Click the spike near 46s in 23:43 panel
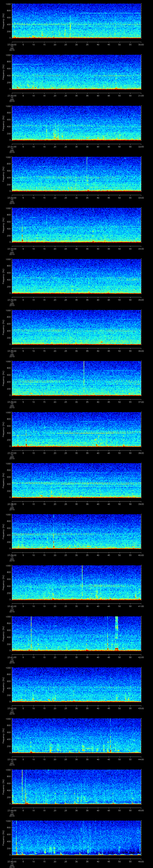The width and height of the screenshot is (153, 868). click(110, 735)
